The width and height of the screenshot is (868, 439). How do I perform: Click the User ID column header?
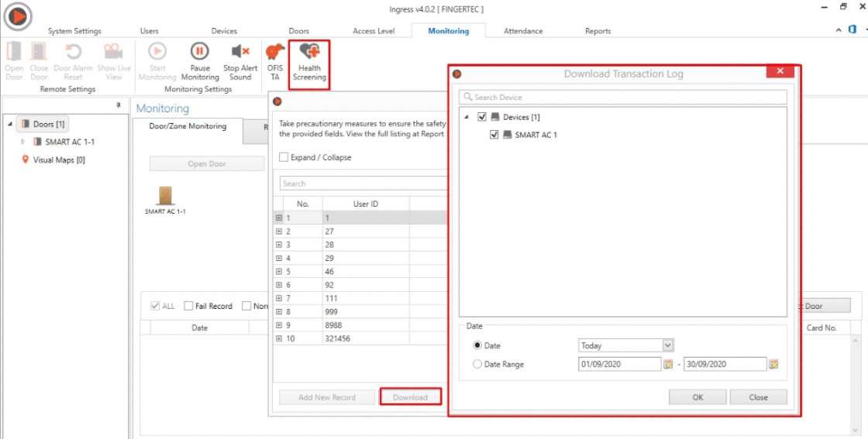tap(366, 204)
